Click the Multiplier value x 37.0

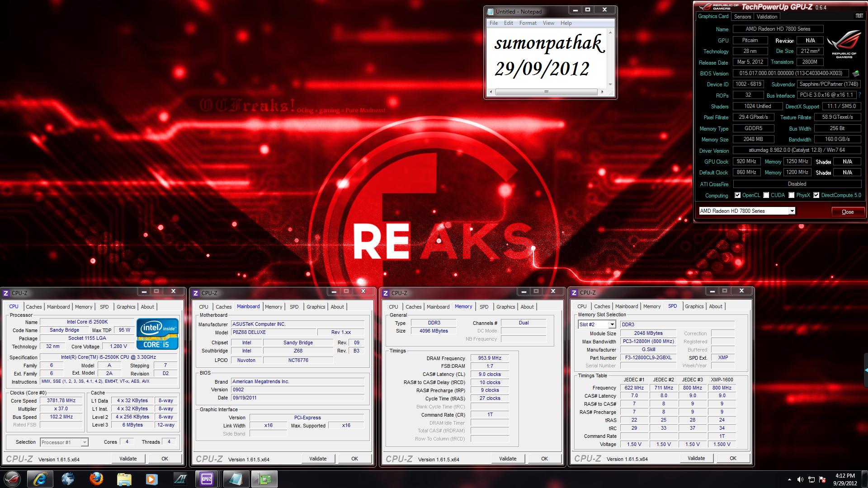(61, 408)
